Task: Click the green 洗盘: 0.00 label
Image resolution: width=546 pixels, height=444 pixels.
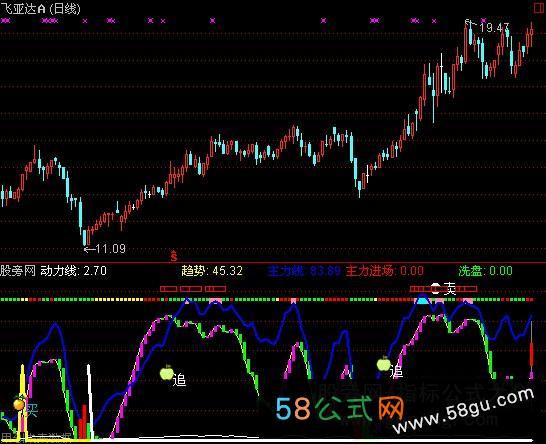Action: (485, 271)
